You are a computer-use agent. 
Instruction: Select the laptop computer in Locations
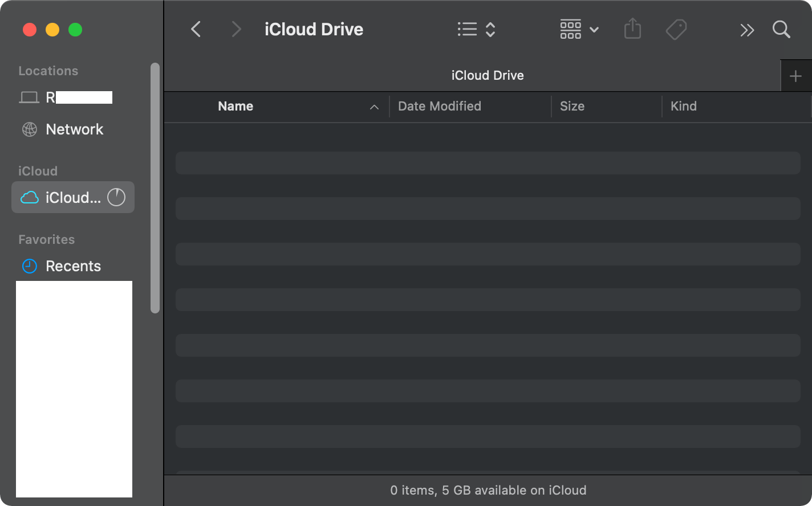(73, 97)
